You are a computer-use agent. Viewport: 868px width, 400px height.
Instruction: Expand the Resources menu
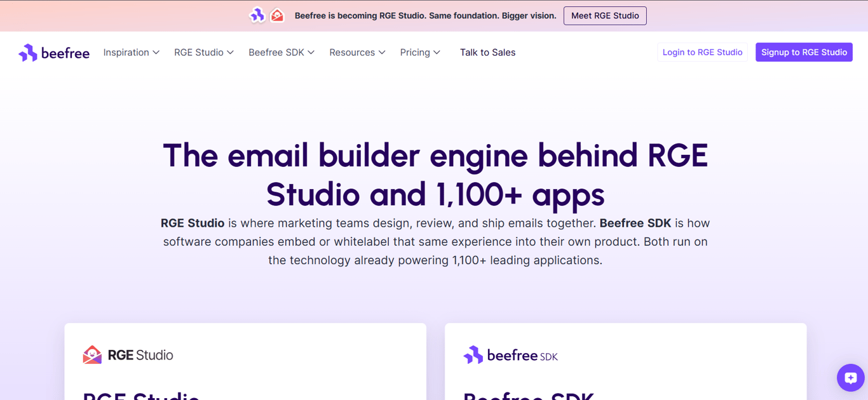click(x=357, y=53)
